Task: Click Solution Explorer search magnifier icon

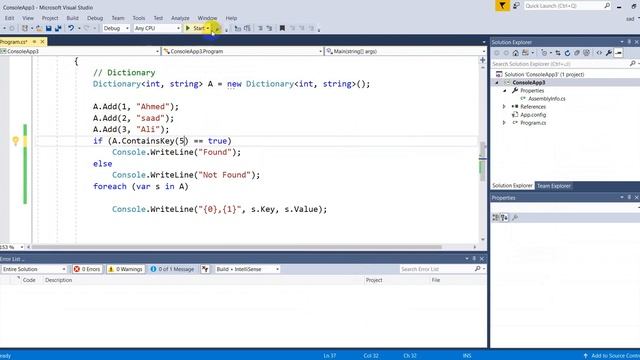Action: (632, 64)
